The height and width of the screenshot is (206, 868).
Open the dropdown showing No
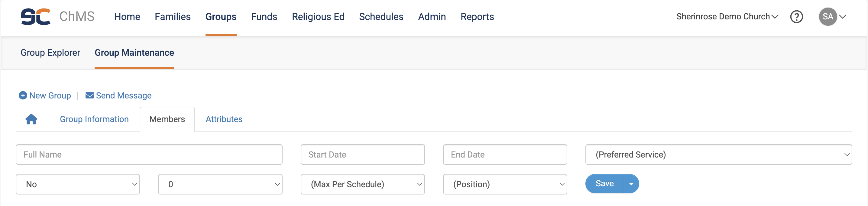tap(78, 184)
